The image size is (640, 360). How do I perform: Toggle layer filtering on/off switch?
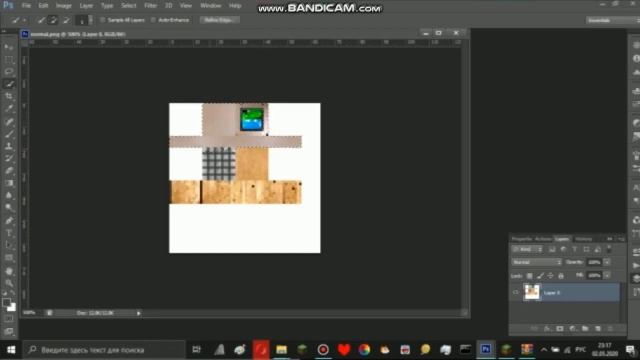tap(609, 249)
